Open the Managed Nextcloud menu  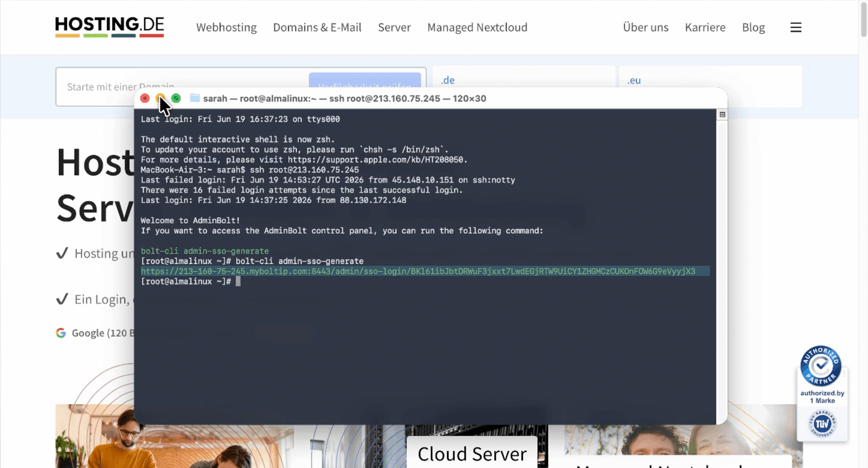[x=477, y=28]
